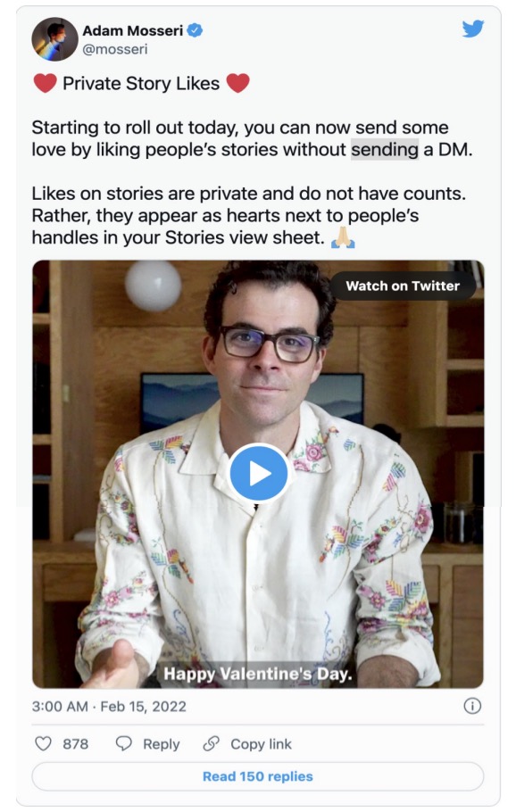The width and height of the screenshot is (516, 812).
Task: Click the copy link chain icon
Action: pos(212,743)
